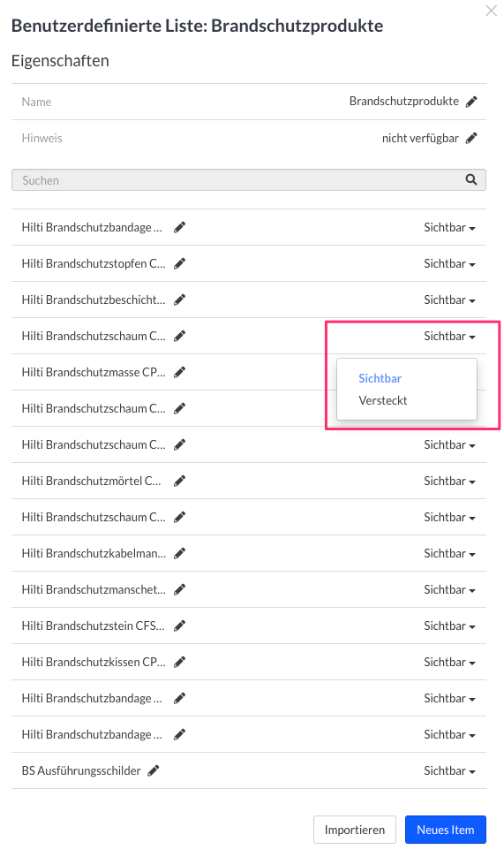The height and width of the screenshot is (857, 504).
Task: Focus the Suchen search field
Action: pos(248,180)
